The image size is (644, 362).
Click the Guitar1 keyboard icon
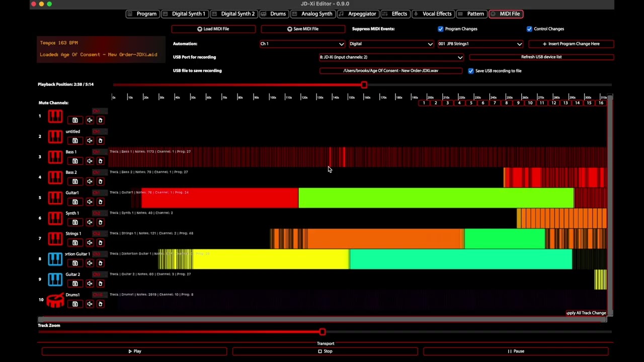point(55,198)
